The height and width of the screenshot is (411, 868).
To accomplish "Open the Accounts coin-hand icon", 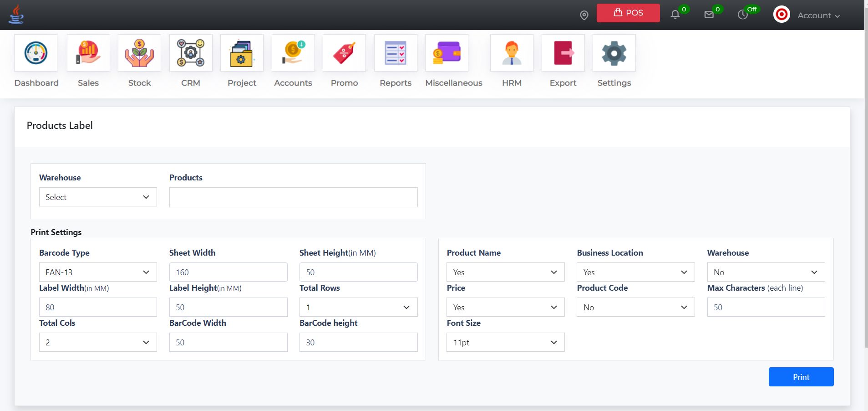I will tap(293, 53).
